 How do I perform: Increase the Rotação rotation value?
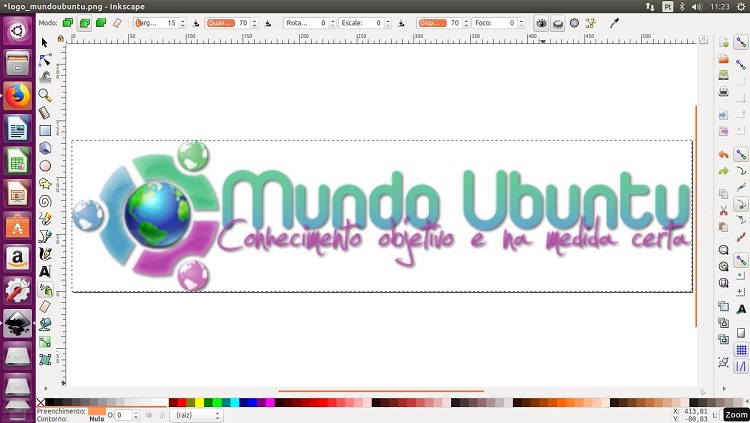tap(332, 20)
